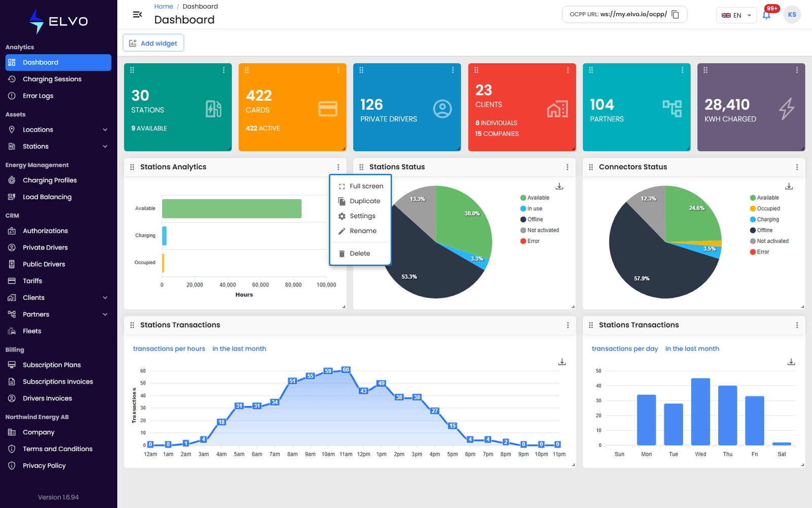Download the transactions per day bar chart
Viewport: 812px width, 508px height.
(791, 362)
